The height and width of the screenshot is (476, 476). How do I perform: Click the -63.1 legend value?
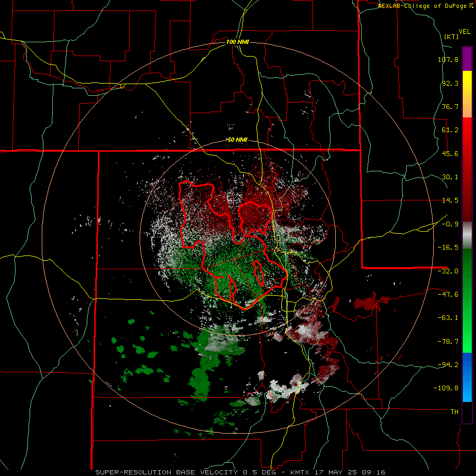pyautogui.click(x=448, y=318)
